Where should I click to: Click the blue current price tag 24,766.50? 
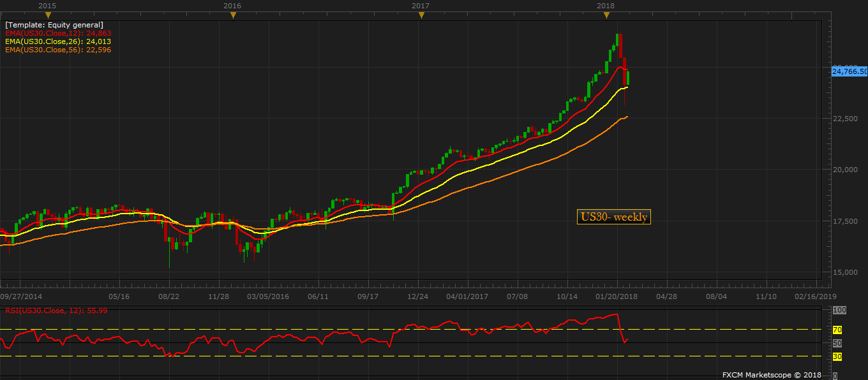point(849,71)
